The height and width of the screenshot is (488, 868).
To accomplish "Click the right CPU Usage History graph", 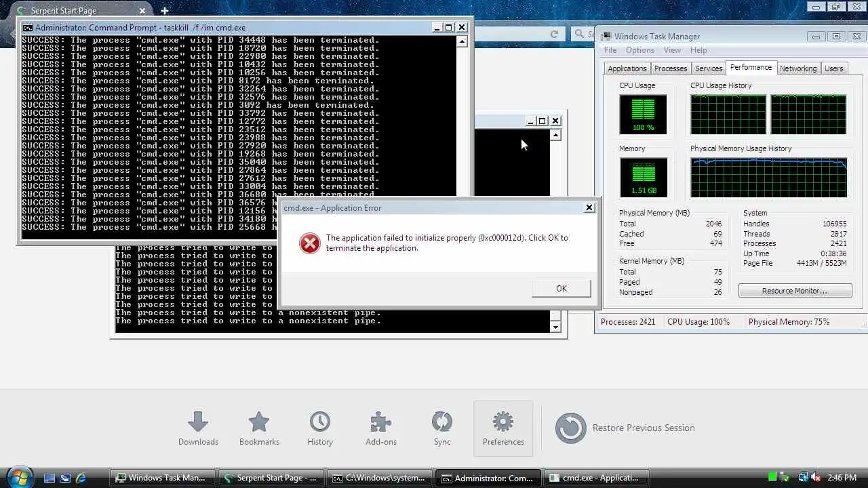I will click(x=808, y=115).
